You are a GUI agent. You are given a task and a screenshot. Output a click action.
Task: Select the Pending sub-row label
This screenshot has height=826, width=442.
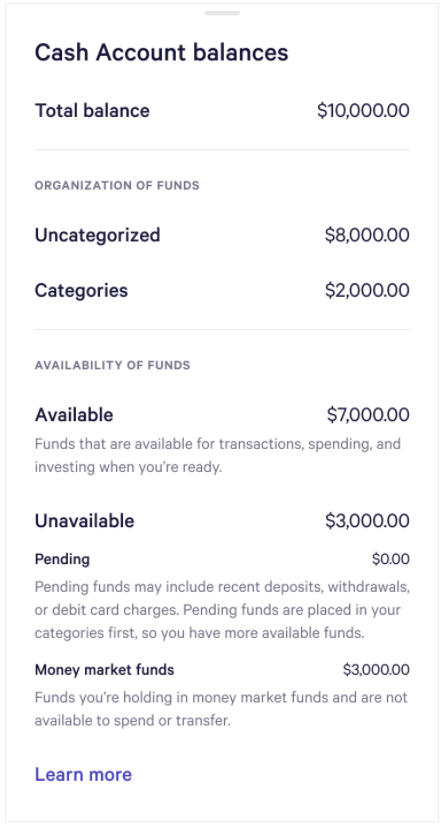pos(62,559)
